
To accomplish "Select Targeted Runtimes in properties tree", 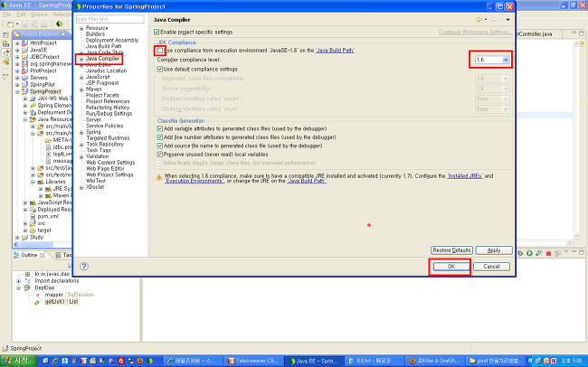I will 108,138.
